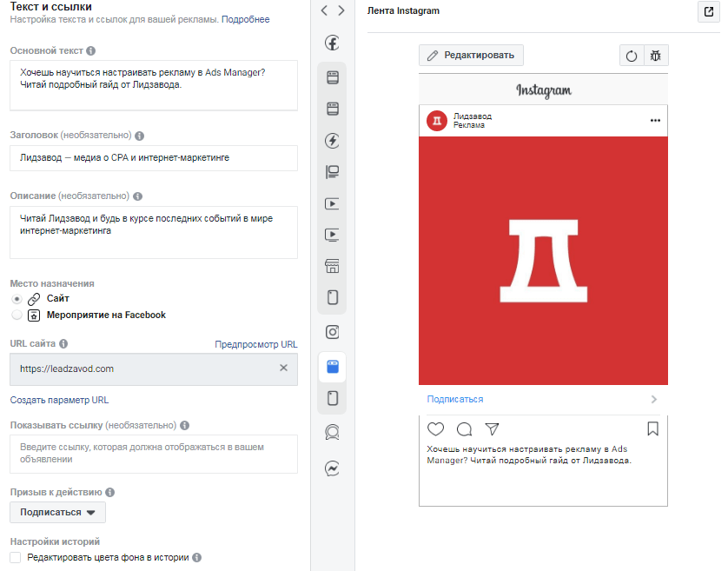Image resolution: width=728 pixels, height=571 pixels.
Task: Show info tooltip for Описание
Action: point(137,196)
